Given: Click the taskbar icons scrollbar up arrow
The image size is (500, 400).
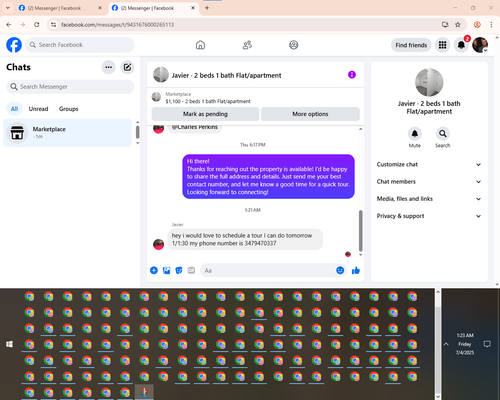Looking at the screenshot, I should coord(438,292).
